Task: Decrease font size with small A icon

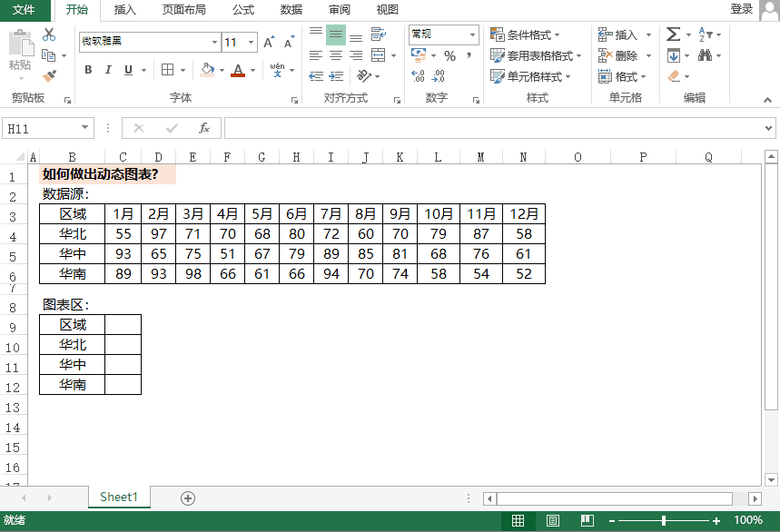Action: tap(289, 43)
